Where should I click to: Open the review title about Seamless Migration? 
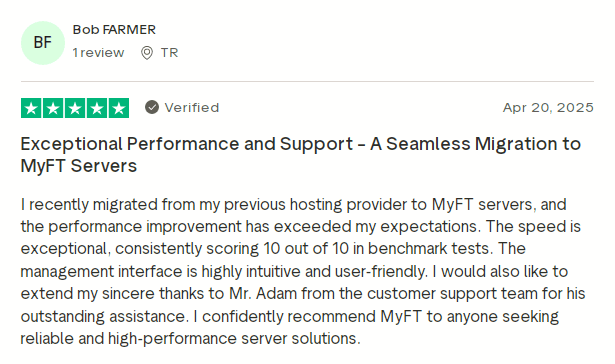(x=301, y=155)
